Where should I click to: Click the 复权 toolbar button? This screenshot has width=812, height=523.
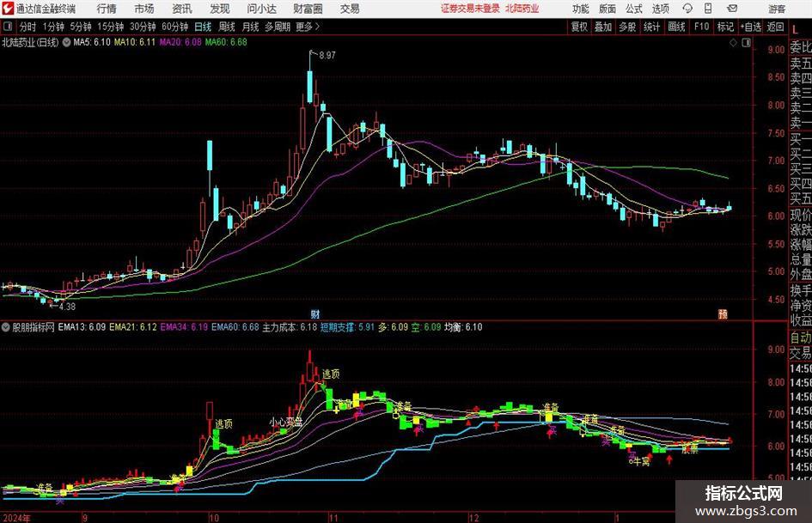point(579,27)
